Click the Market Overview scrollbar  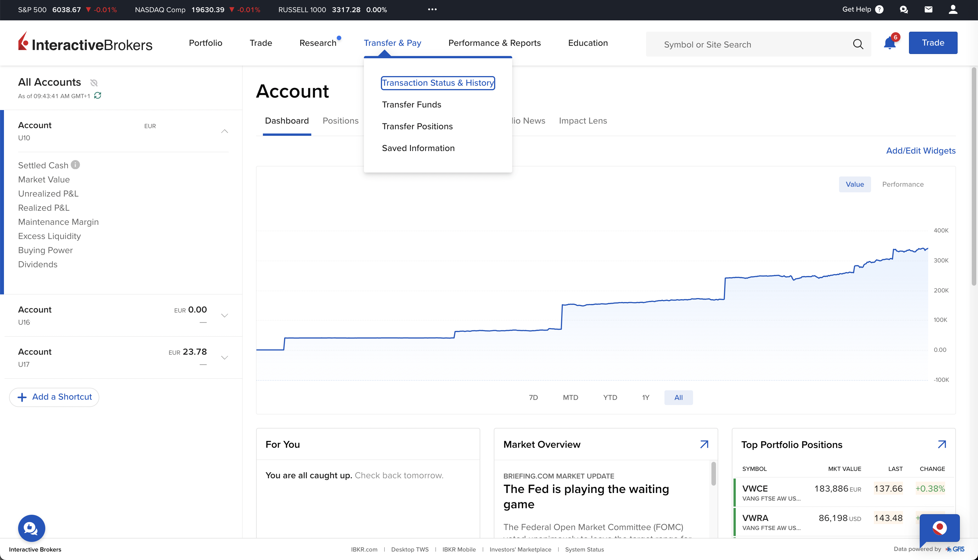(714, 473)
